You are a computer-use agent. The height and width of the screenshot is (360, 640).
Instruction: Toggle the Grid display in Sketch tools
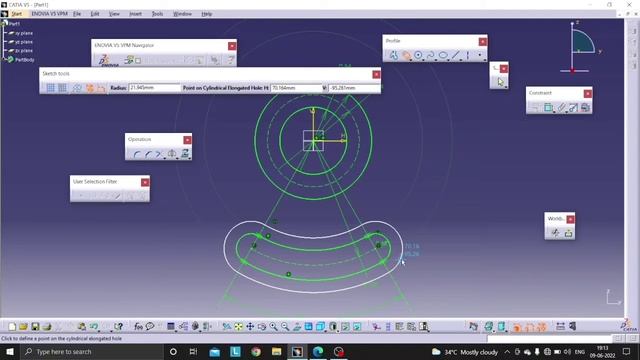pyautogui.click(x=50, y=88)
